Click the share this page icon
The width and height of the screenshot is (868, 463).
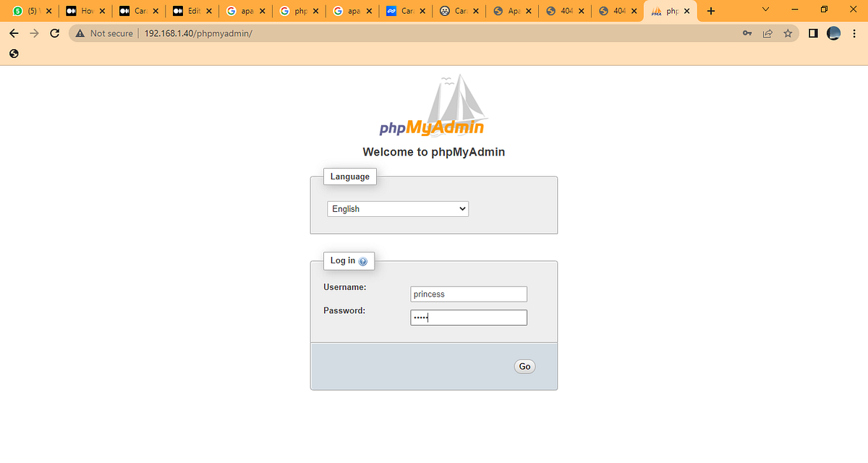coord(767,33)
